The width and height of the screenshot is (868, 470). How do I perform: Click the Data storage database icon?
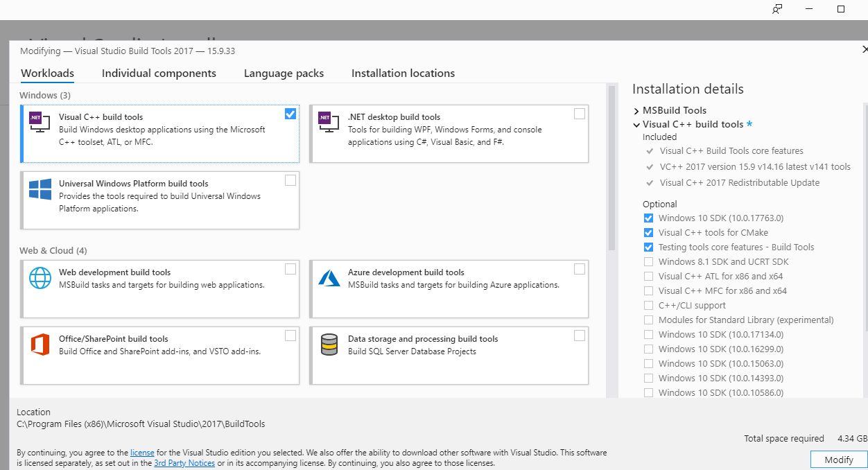[329, 344]
